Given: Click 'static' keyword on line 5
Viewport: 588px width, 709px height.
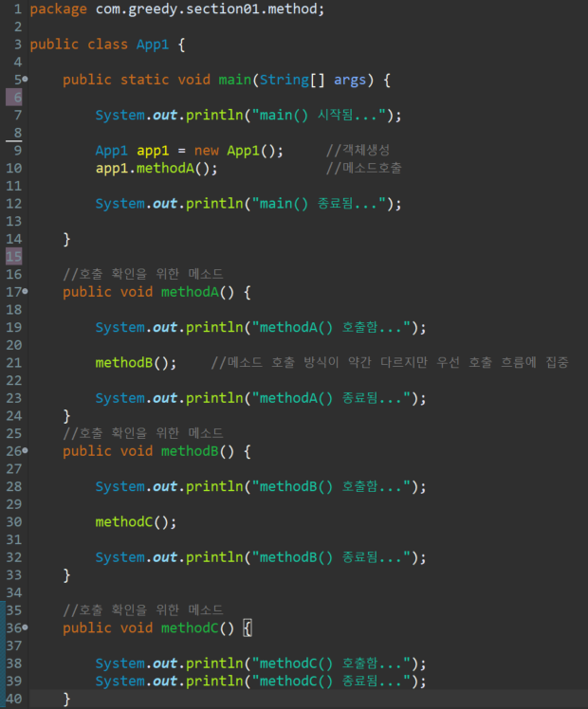Looking at the screenshot, I should (144, 80).
